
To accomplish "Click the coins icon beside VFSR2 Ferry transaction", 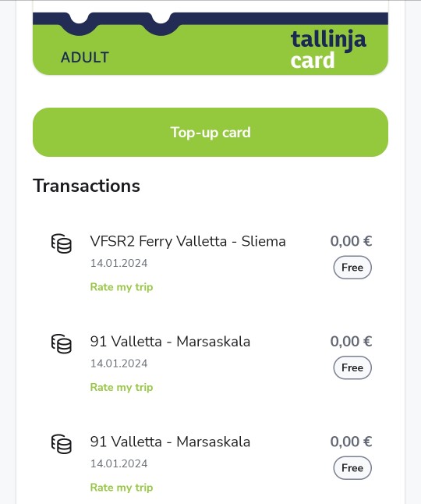I will pyautogui.click(x=62, y=243).
